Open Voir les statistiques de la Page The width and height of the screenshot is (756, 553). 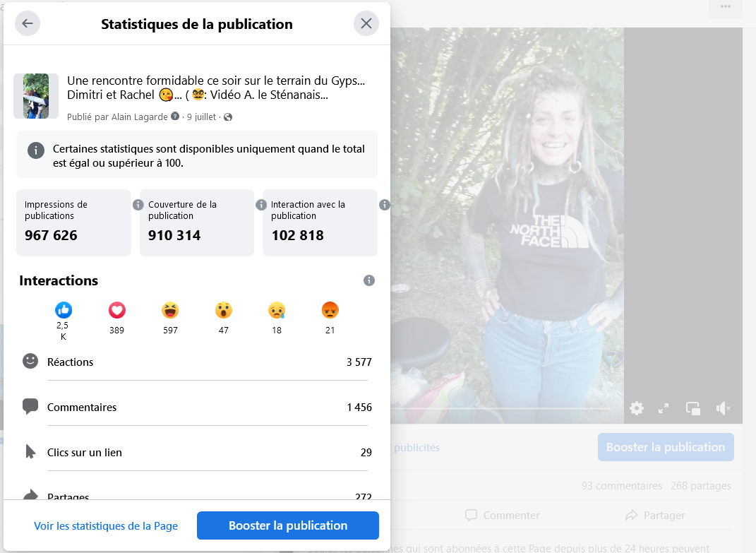point(106,525)
